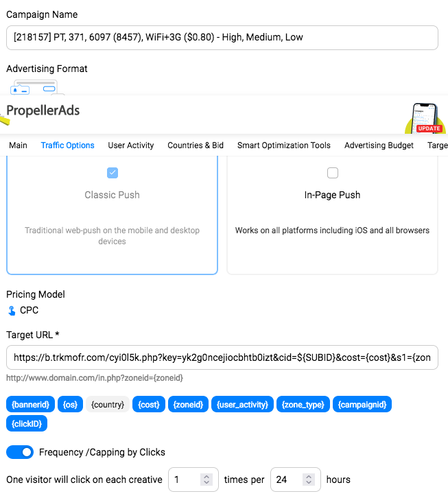Click the Target URL input field
Image resolution: width=448 pixels, height=496 pixels.
pos(222,357)
